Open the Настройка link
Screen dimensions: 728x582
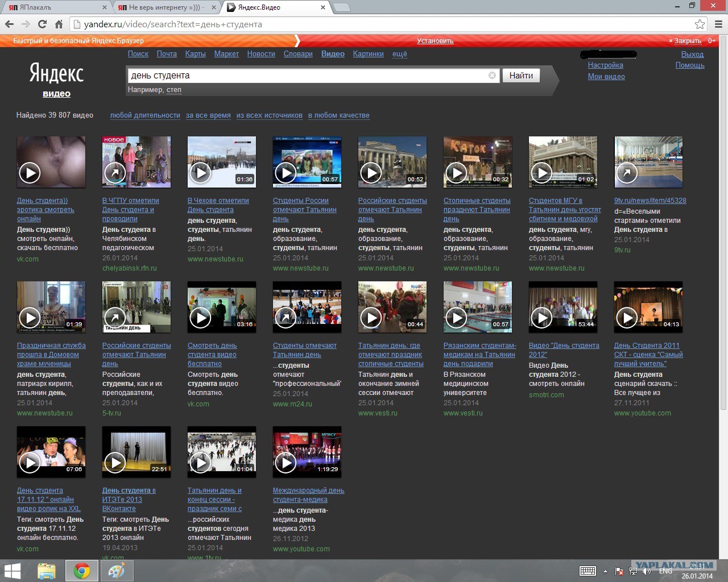(606, 65)
